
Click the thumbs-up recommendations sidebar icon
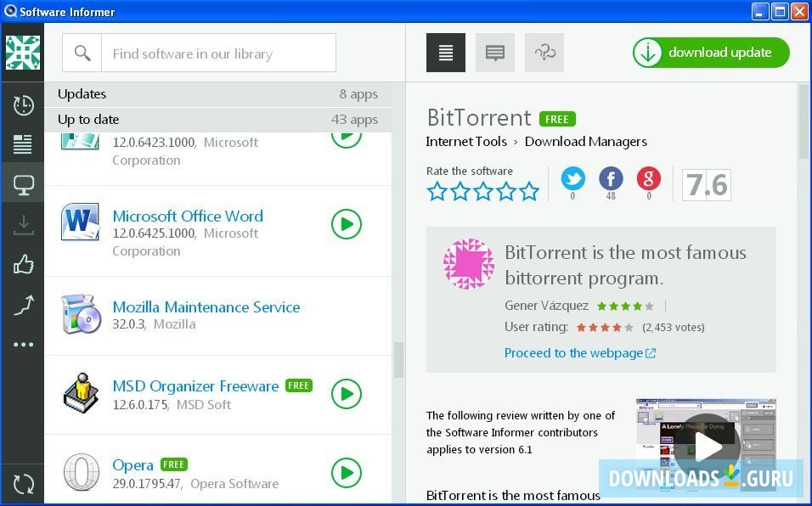(x=23, y=264)
